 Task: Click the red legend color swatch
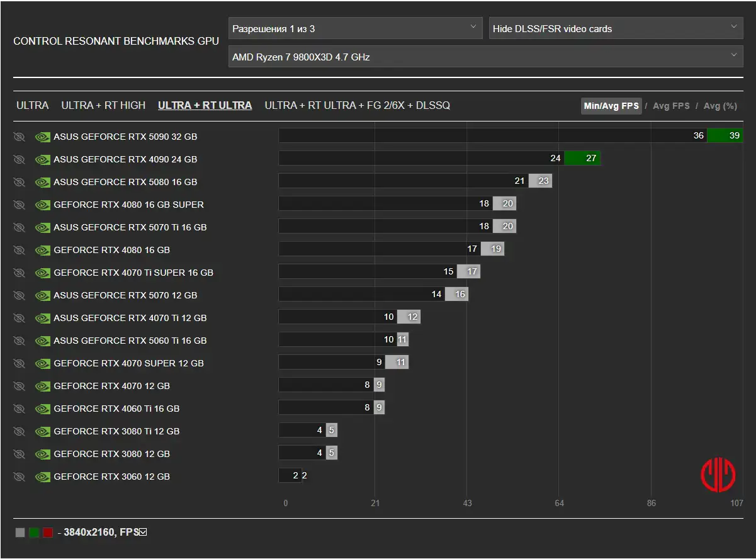pos(48,533)
